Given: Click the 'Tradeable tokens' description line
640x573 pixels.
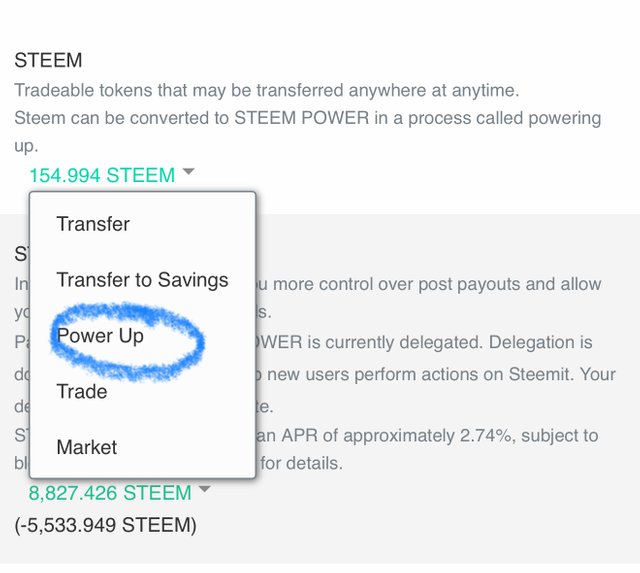Looking at the screenshot, I should pos(267,90).
